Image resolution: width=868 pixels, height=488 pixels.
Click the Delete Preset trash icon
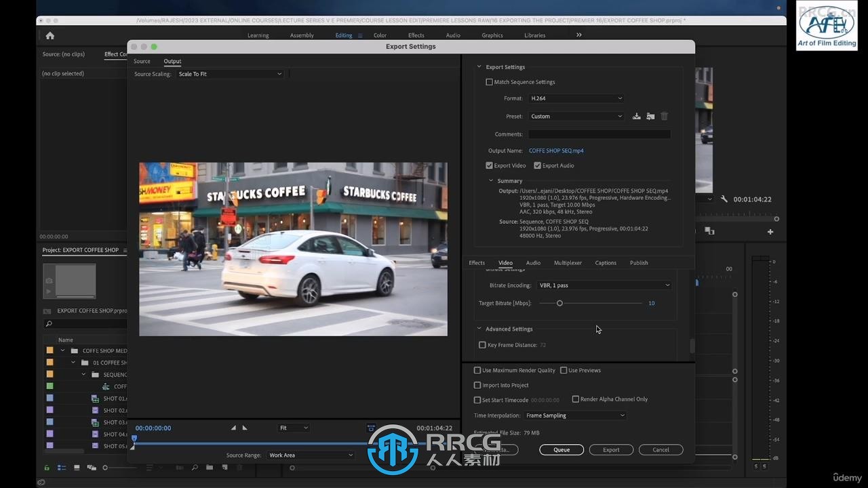click(665, 117)
